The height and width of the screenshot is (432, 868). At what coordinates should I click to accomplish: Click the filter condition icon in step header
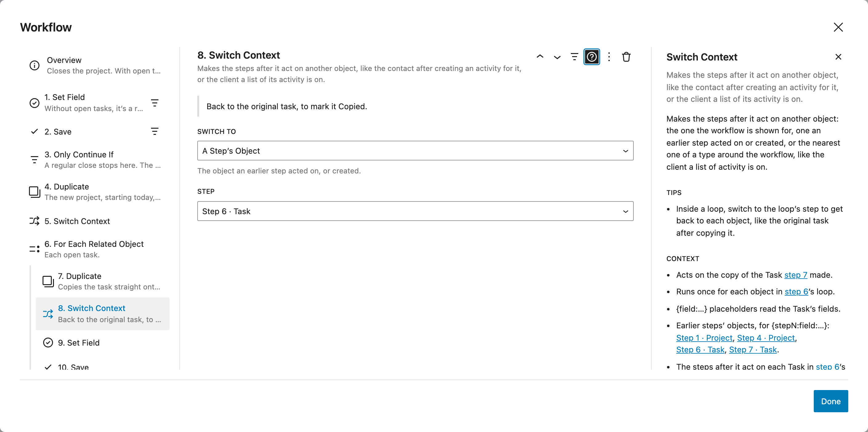(x=574, y=57)
